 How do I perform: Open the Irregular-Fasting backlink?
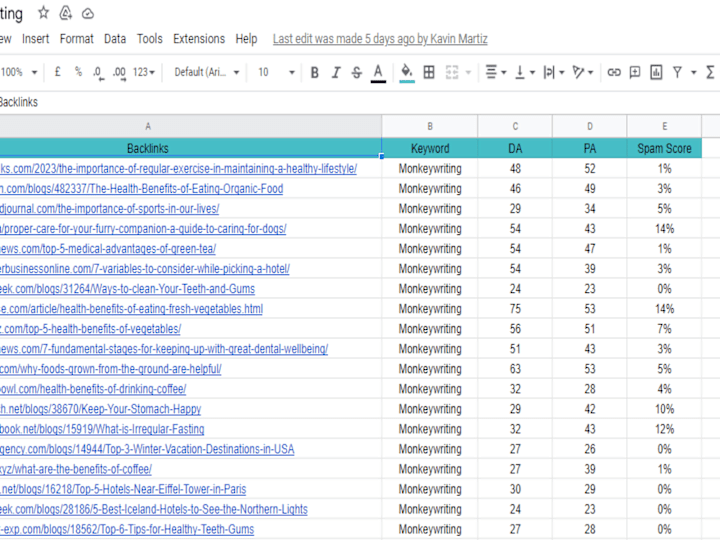tap(102, 429)
